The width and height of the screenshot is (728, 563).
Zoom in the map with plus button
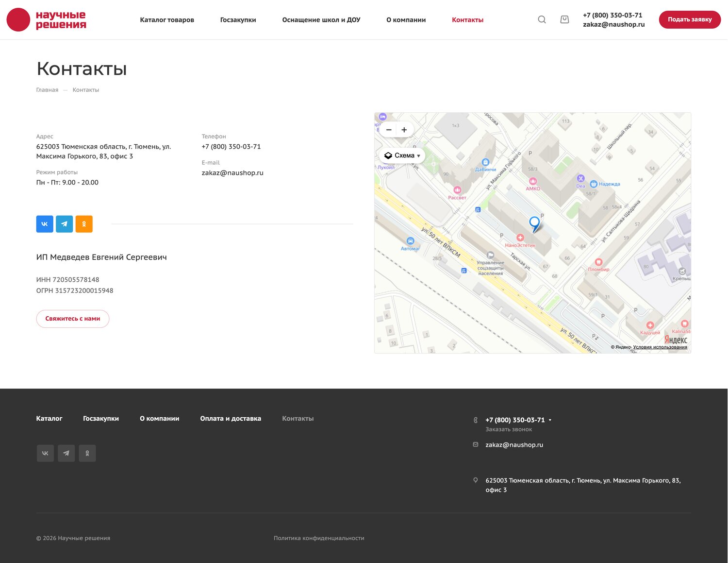[404, 130]
